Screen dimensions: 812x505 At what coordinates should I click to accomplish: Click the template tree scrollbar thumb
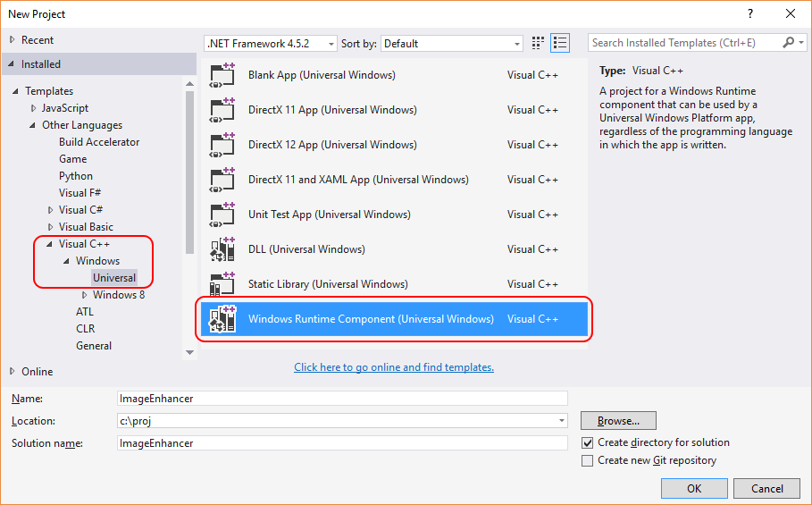(x=189, y=172)
